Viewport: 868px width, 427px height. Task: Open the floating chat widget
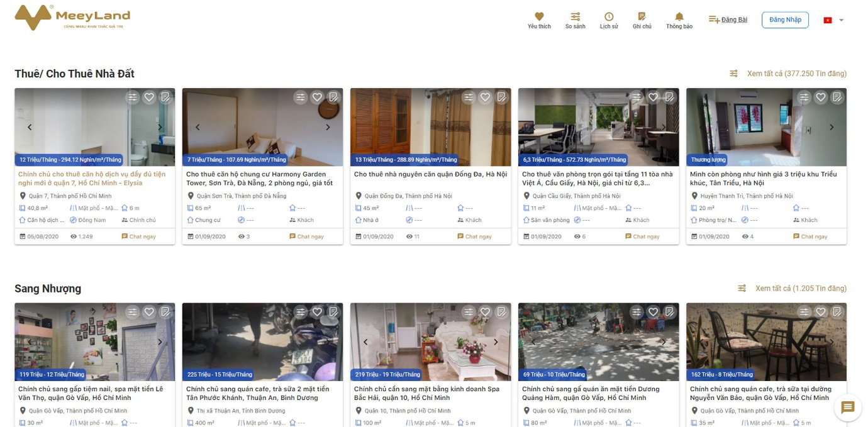click(847, 407)
